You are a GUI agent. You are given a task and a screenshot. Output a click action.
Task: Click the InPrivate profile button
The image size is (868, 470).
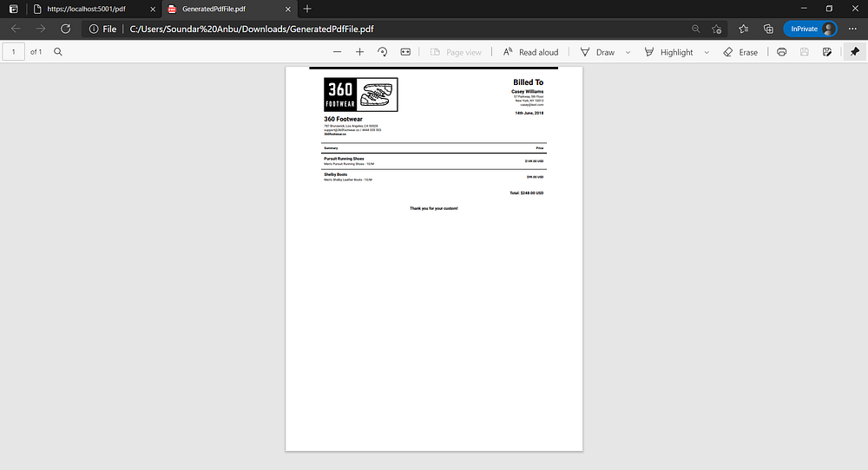810,29
